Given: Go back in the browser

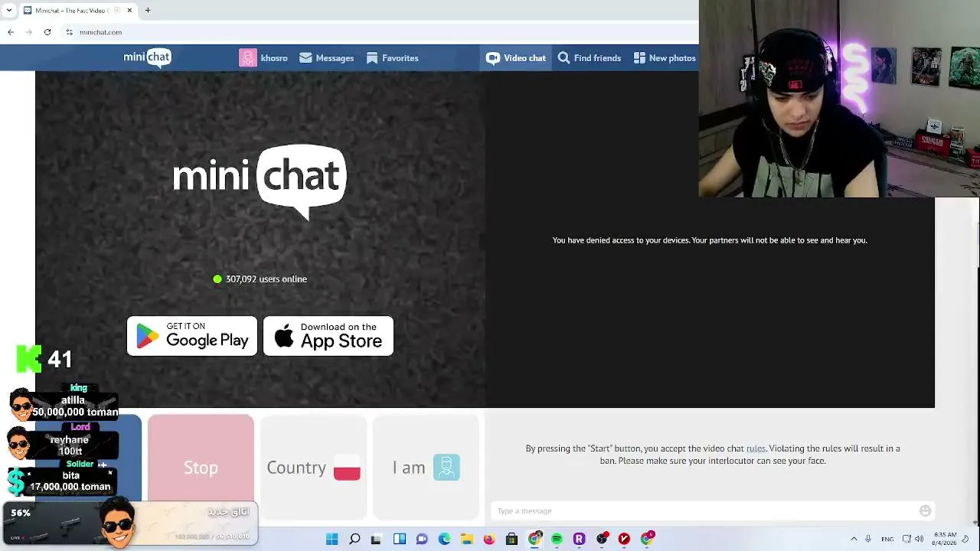Looking at the screenshot, I should tap(11, 32).
